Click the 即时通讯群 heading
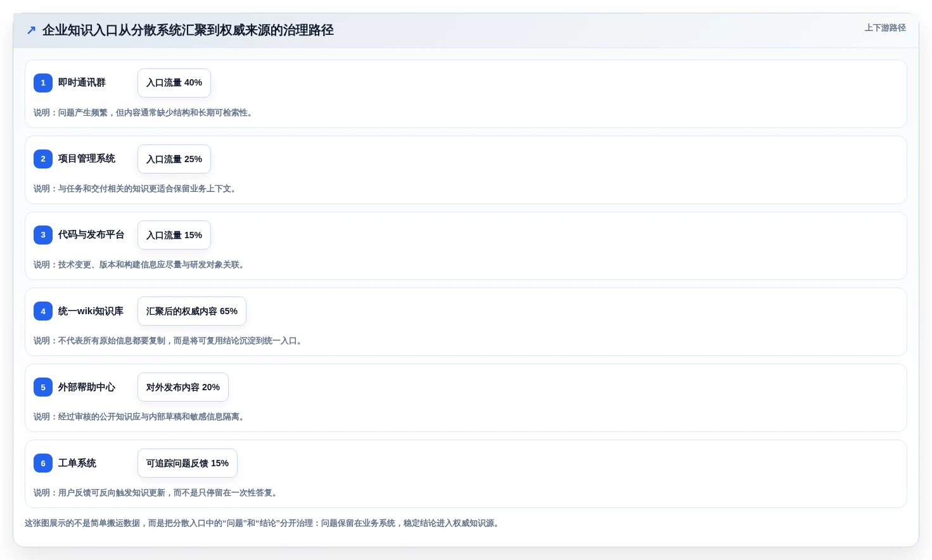 (x=82, y=82)
